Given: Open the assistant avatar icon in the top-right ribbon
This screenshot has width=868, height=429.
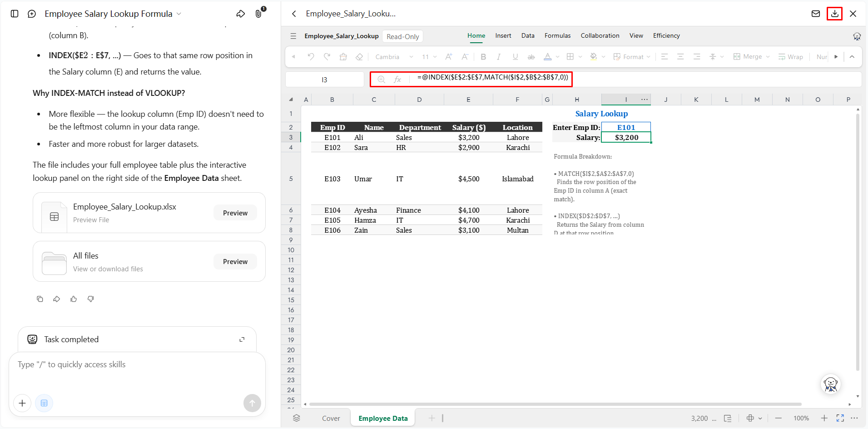Looking at the screenshot, I should 857,36.
